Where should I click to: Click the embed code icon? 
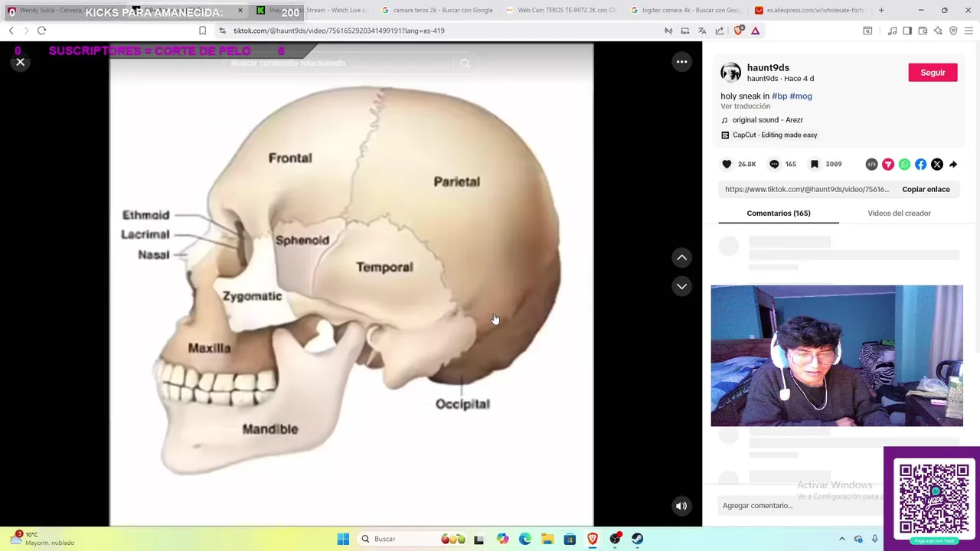click(x=871, y=164)
